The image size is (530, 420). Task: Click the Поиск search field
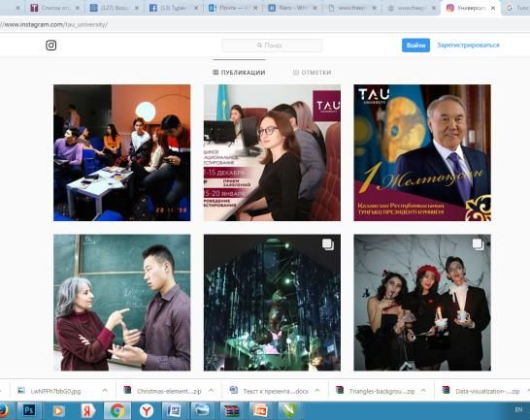coord(272,45)
